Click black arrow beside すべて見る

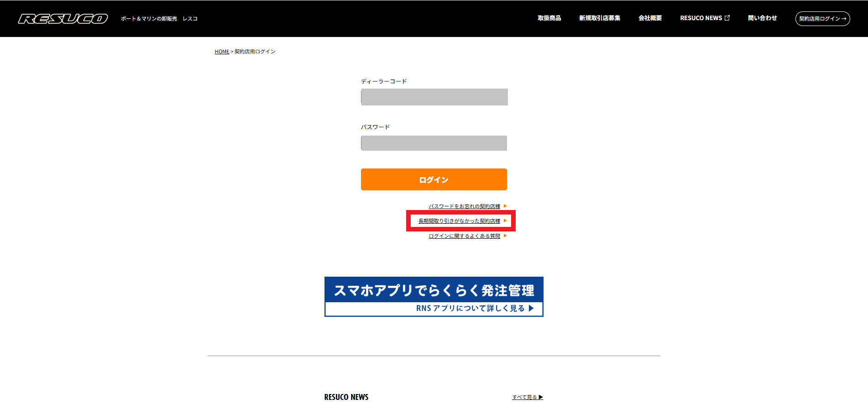[541, 397]
